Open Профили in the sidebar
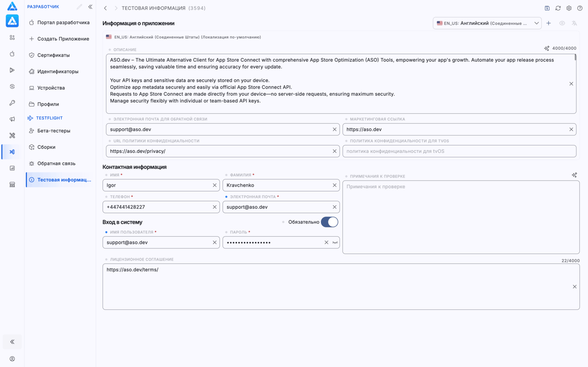Viewport: 588px width, 367px height. pos(60,104)
